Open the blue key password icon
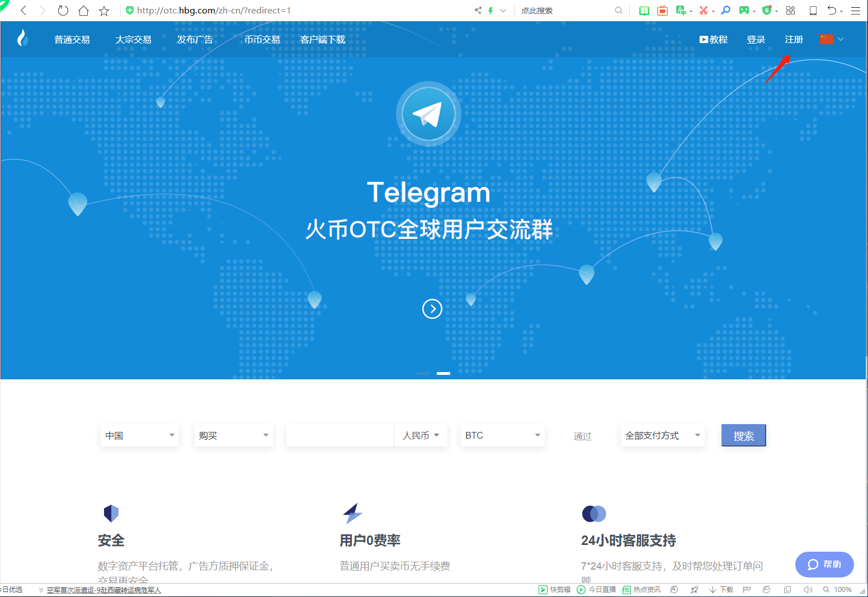 click(x=725, y=10)
